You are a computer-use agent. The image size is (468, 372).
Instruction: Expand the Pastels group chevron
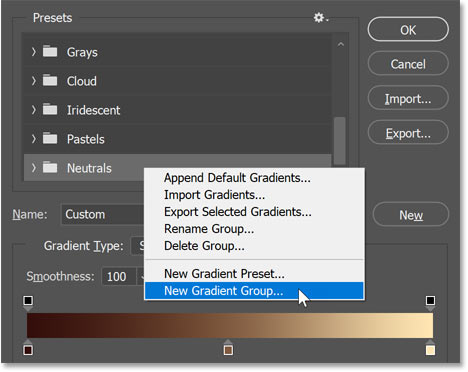[33, 139]
